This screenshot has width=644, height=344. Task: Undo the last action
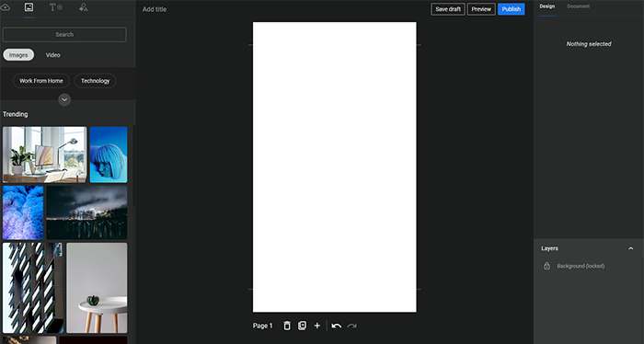(337, 326)
